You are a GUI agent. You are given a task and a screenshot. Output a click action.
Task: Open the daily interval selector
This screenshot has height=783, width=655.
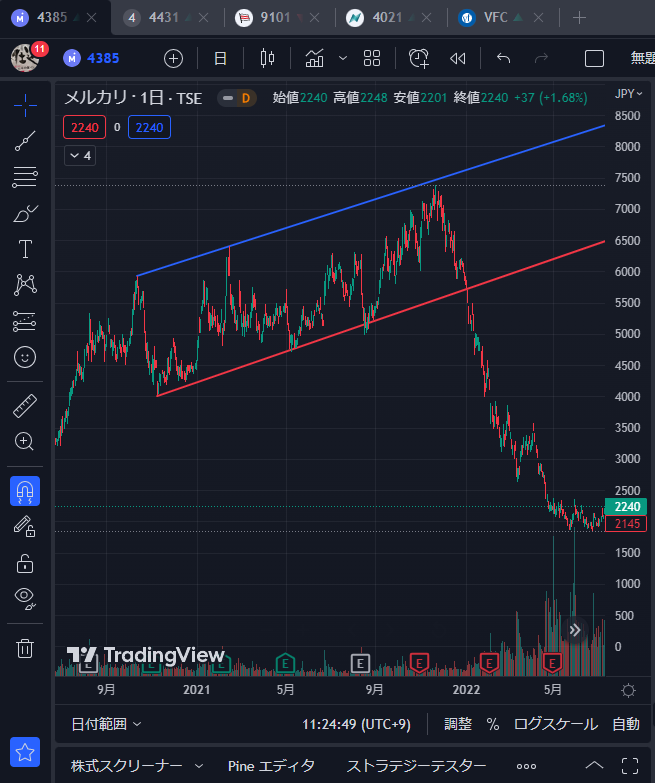click(x=220, y=58)
